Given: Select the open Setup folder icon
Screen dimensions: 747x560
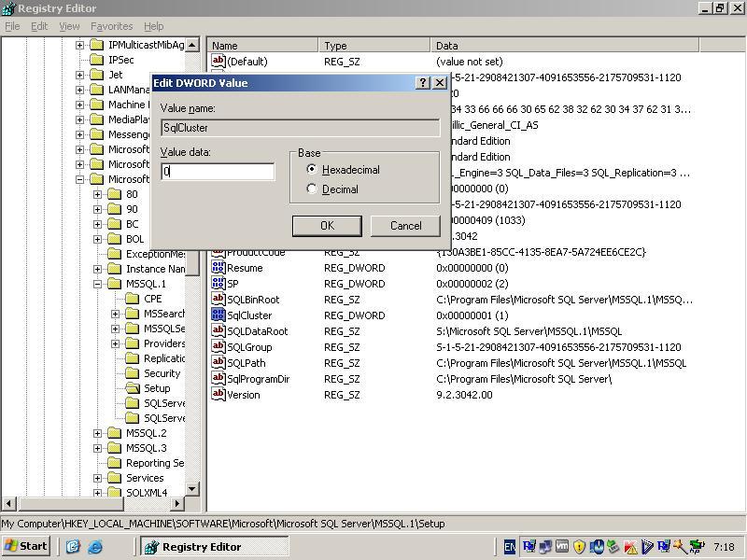Looking at the screenshot, I should (x=132, y=388).
